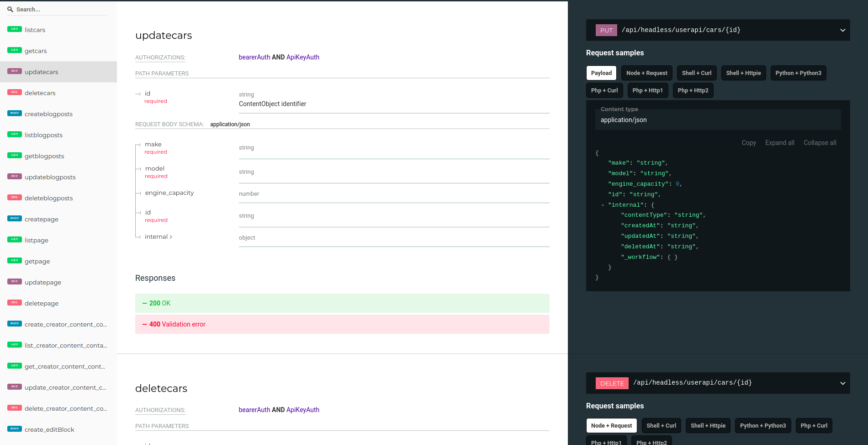The height and width of the screenshot is (445, 868).
Task: Expand the internal object property
Action: [158, 237]
